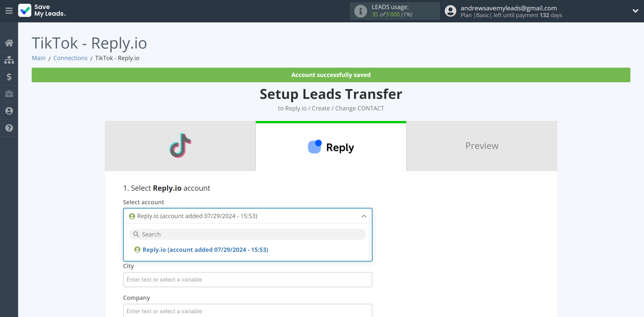Search within the account selector field
Viewport: 644px width, 317px height.
(248, 234)
